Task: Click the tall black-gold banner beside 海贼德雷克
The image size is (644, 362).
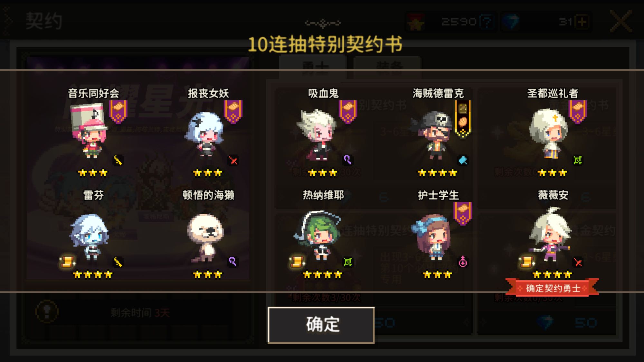Action: click(x=463, y=119)
